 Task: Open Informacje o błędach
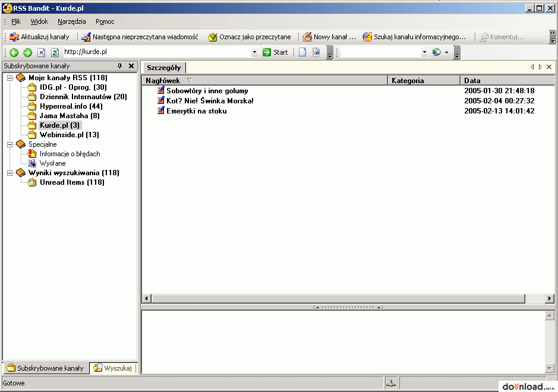(70, 154)
